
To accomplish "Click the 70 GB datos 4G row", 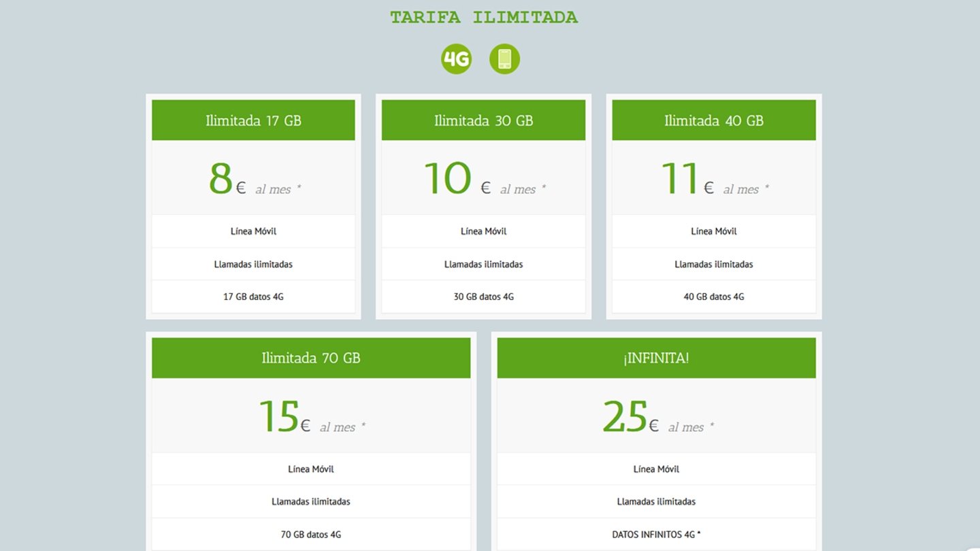I will [311, 534].
